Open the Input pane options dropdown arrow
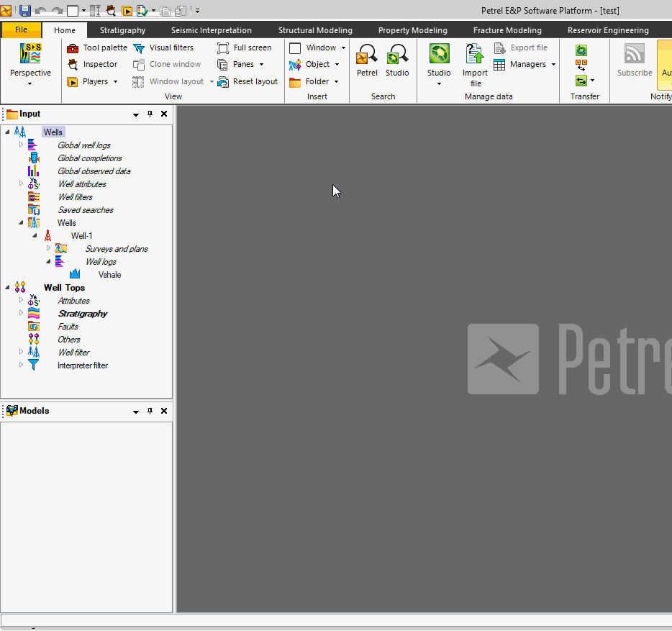The width and height of the screenshot is (672, 631). [136, 114]
